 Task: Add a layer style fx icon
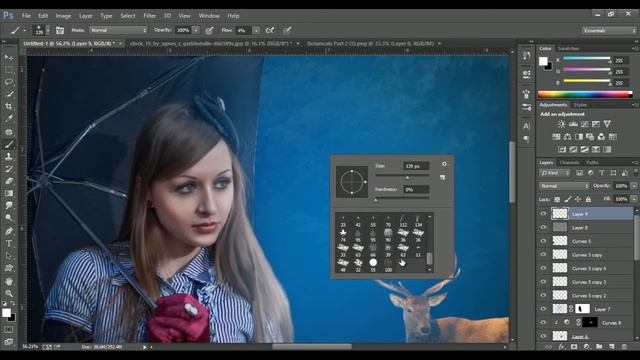click(x=562, y=347)
